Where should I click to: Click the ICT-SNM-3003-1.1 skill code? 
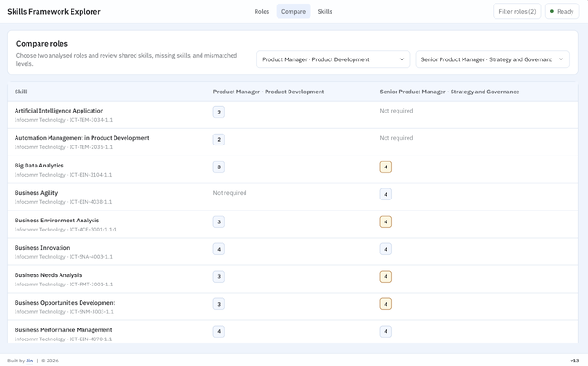tap(91, 312)
